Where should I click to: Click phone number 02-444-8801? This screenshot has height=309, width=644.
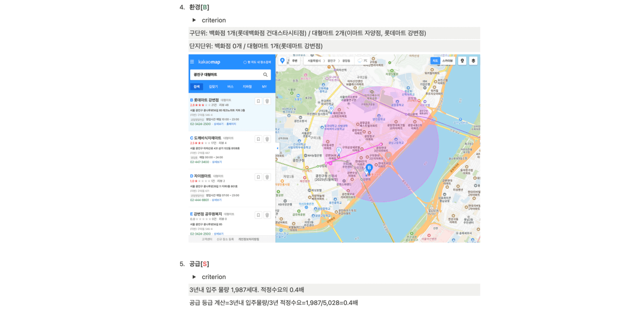pos(199,200)
